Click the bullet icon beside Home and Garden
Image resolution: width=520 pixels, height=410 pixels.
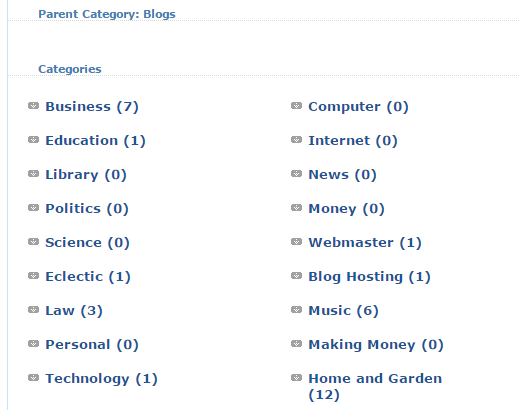(296, 378)
